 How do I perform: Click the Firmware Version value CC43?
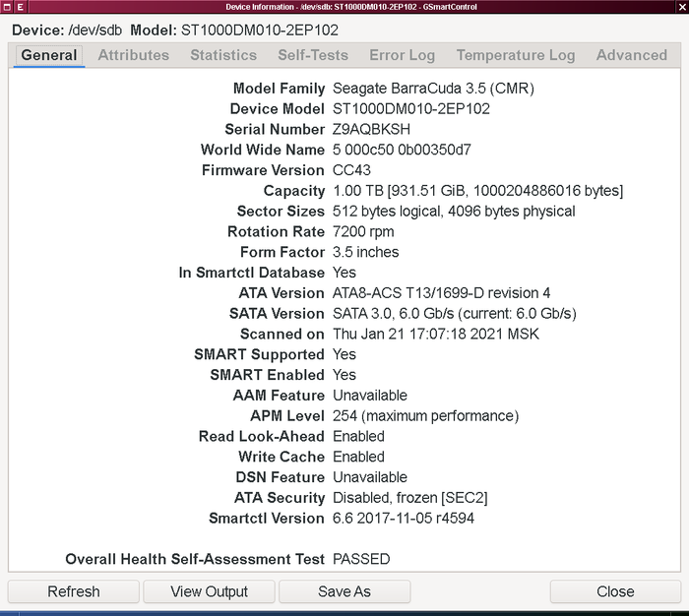click(352, 170)
